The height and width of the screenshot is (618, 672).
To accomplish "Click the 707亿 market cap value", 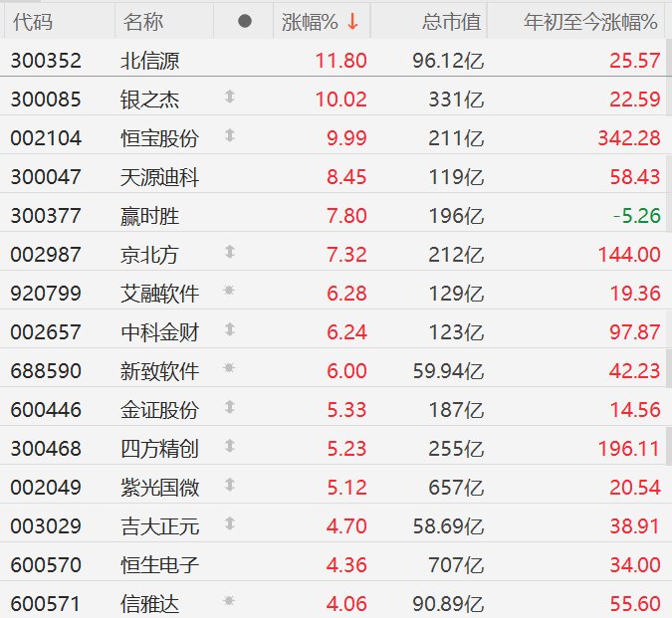I will pos(456,565).
